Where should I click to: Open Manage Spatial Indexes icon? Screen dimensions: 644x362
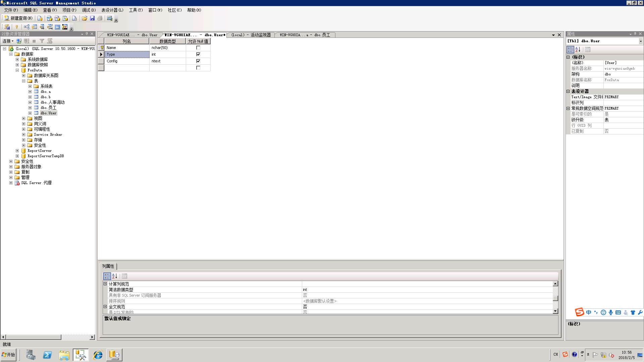(x=65, y=27)
